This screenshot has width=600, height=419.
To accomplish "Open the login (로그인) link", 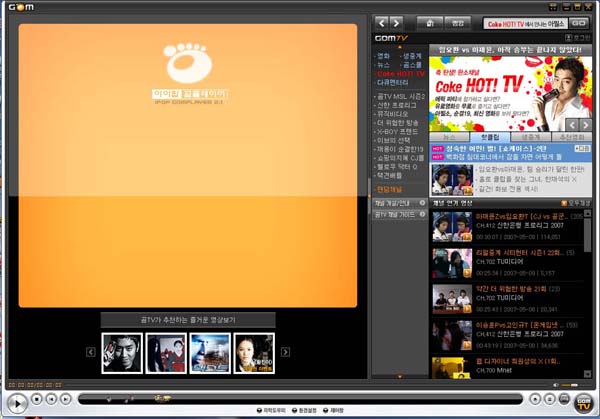I will point(578,37).
